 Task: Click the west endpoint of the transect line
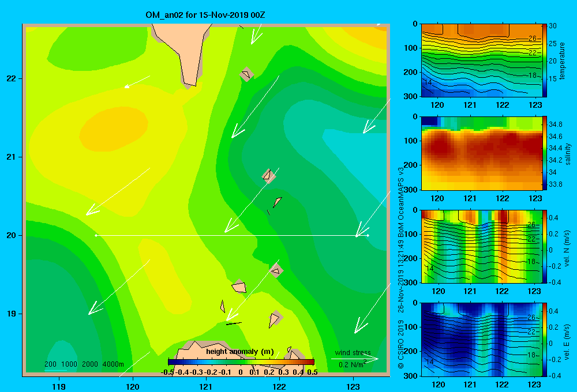tap(96, 235)
